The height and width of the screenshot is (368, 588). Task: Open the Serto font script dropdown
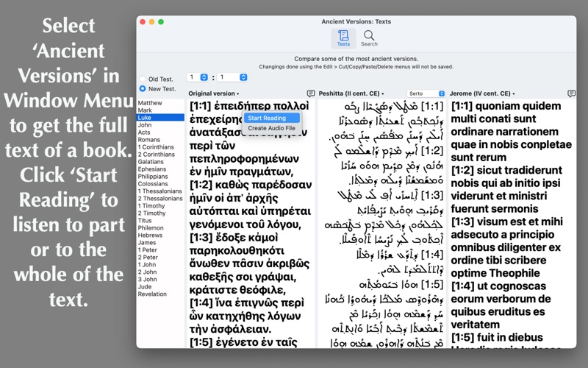426,93
